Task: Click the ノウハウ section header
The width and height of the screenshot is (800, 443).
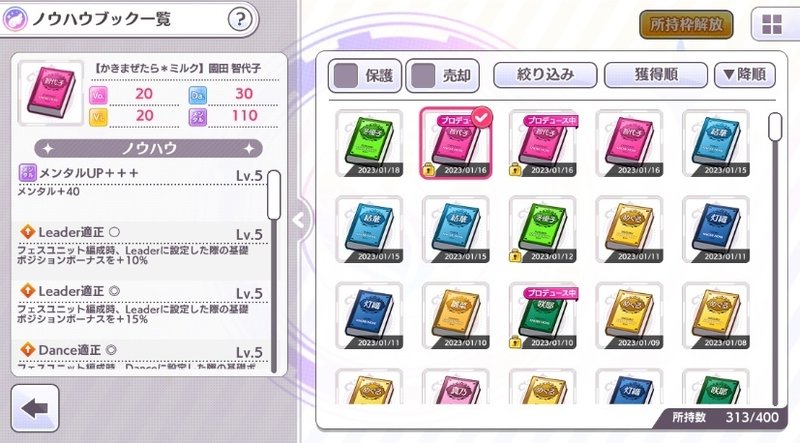Action: [148, 149]
